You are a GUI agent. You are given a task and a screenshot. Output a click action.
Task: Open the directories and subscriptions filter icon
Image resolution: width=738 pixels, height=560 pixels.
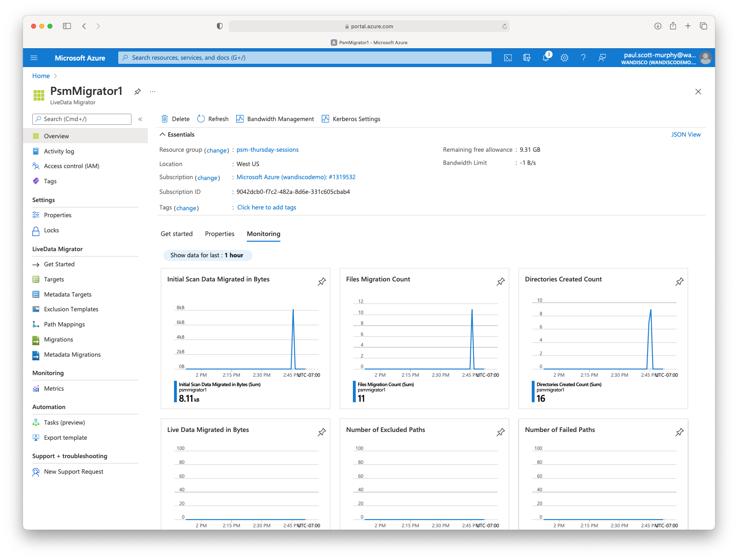(527, 58)
